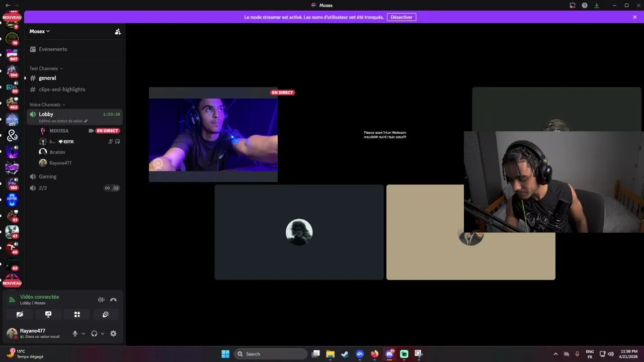Collapse the Voice Channels category
This screenshot has width=644, height=362.
point(47,105)
